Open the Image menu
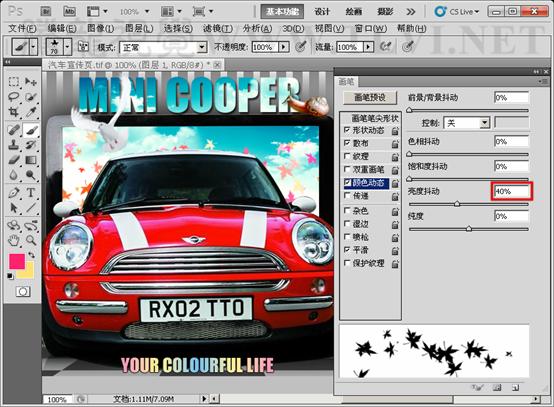554x407 pixels. tap(100, 28)
